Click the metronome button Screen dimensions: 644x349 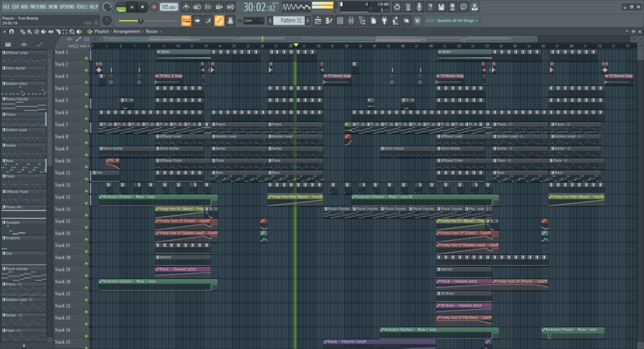pos(186,7)
